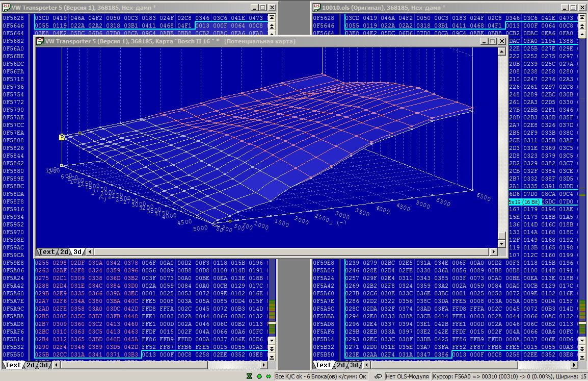Select cell 03B3 in VW Transporter row 0F5B50
588x381 pixels.
click(x=131, y=354)
